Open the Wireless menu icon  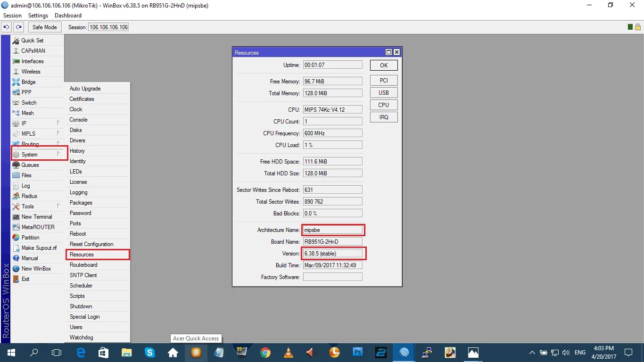[16, 72]
